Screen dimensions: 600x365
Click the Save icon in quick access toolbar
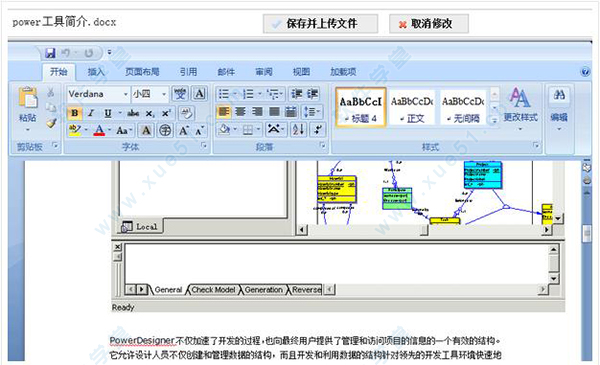50,53
